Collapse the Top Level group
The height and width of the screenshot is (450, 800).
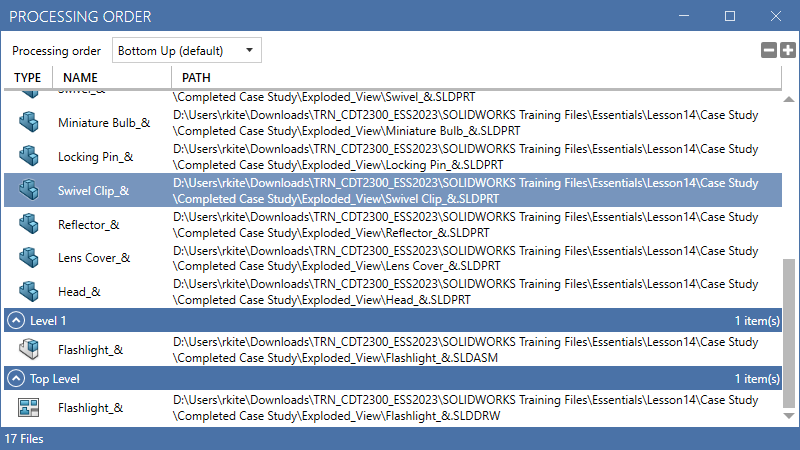[x=16, y=379]
